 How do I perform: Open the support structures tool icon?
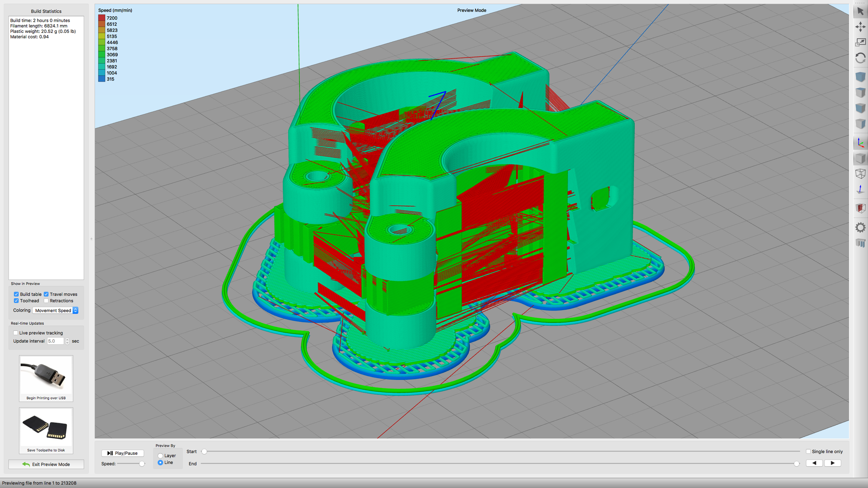[x=860, y=243]
